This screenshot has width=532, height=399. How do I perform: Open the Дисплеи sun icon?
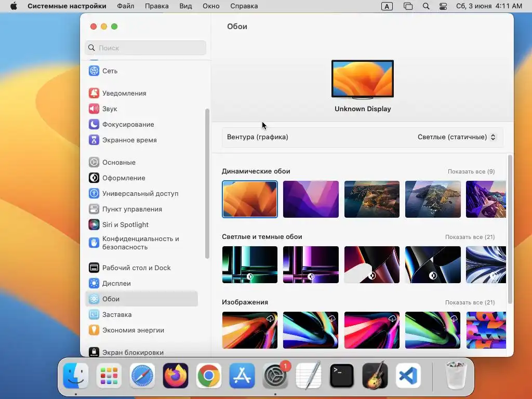click(x=94, y=283)
